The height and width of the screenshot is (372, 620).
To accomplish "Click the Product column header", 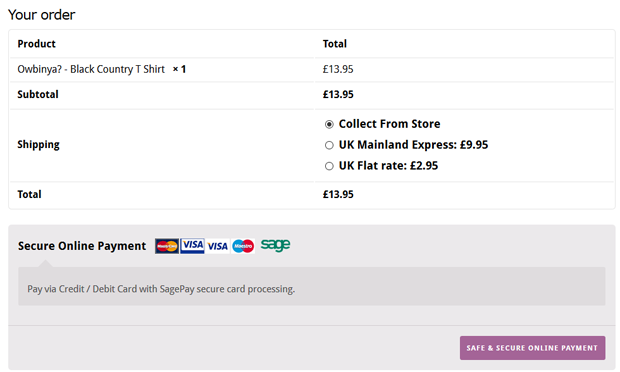I will coord(36,43).
